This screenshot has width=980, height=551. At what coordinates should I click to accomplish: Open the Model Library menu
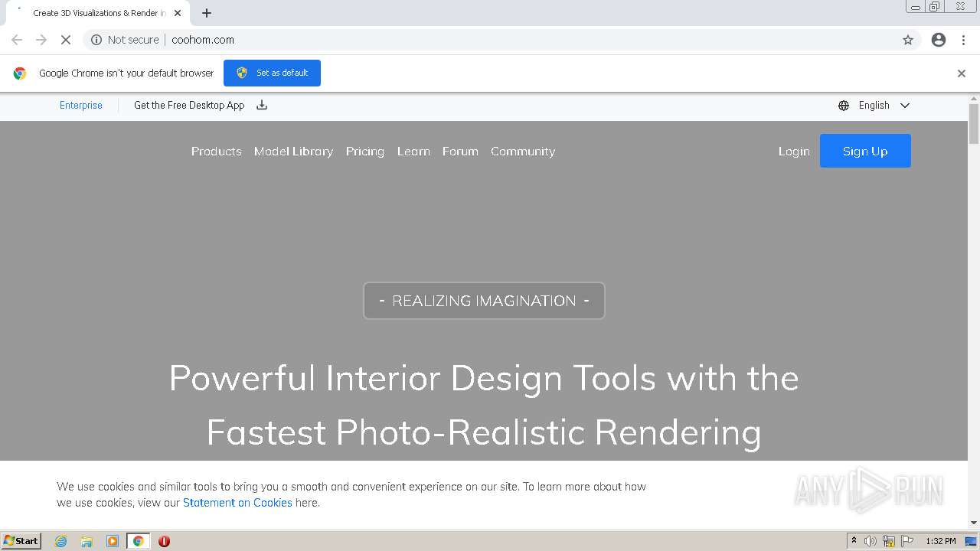point(294,152)
